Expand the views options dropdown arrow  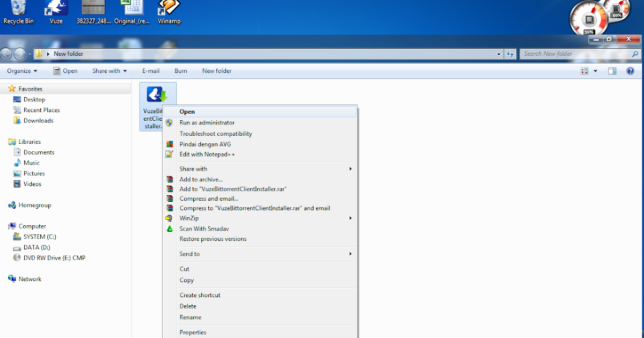[x=595, y=71]
